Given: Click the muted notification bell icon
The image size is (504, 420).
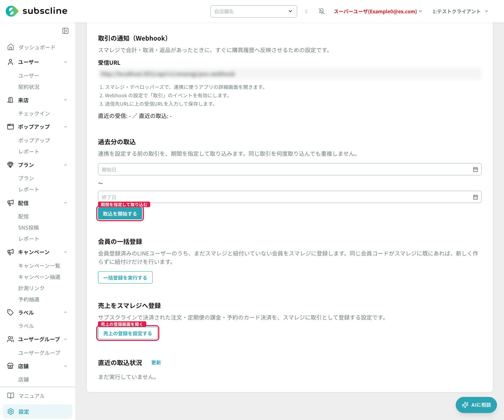Looking at the screenshot, I should [x=322, y=11].
